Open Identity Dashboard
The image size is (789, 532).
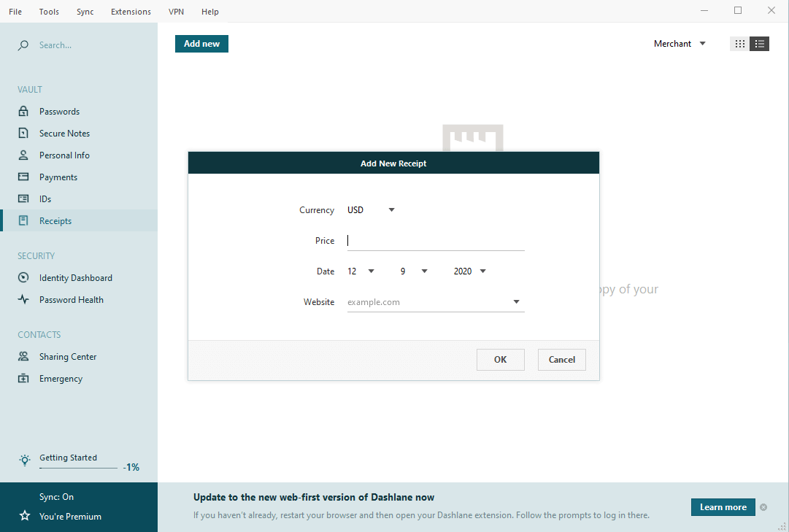point(75,277)
